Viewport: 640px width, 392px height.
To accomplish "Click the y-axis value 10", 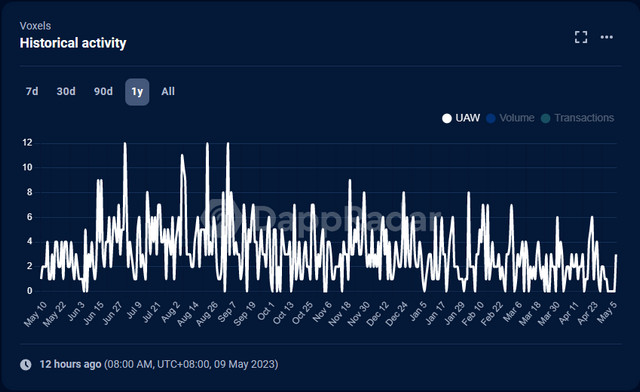I will pos(27,167).
